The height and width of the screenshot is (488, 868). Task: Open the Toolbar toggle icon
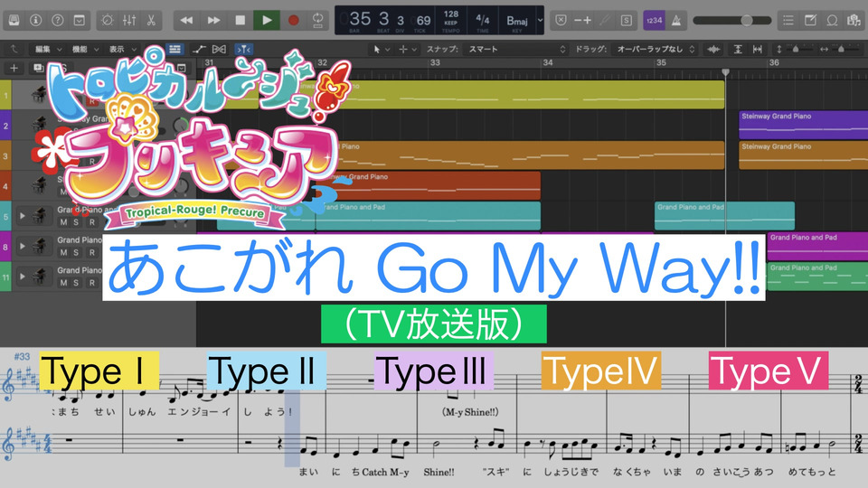pos(80,21)
